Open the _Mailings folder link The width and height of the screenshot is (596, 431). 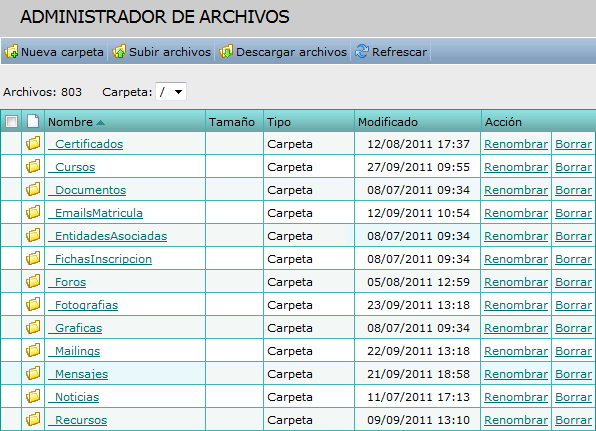pyautogui.click(x=74, y=351)
